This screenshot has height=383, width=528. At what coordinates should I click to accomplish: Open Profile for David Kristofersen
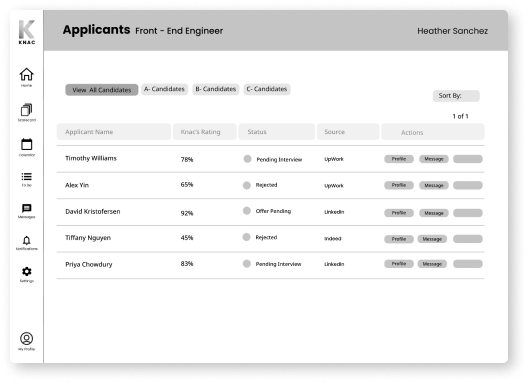(399, 213)
